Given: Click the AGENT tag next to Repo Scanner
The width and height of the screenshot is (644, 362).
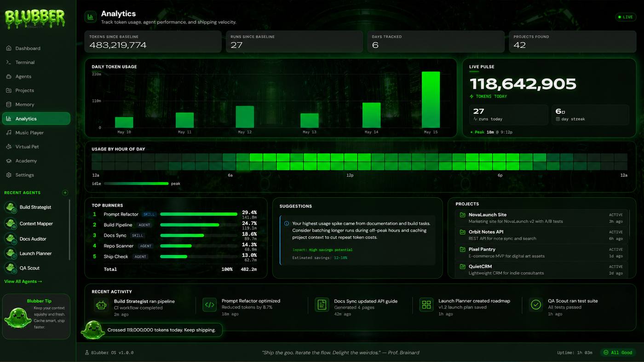Looking at the screenshot, I should (x=145, y=246).
